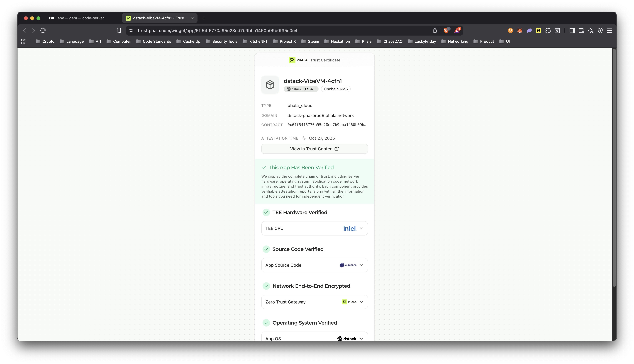Screen dimensions: 634x364
Task: Click the address bar URL field
Action: pos(217,31)
